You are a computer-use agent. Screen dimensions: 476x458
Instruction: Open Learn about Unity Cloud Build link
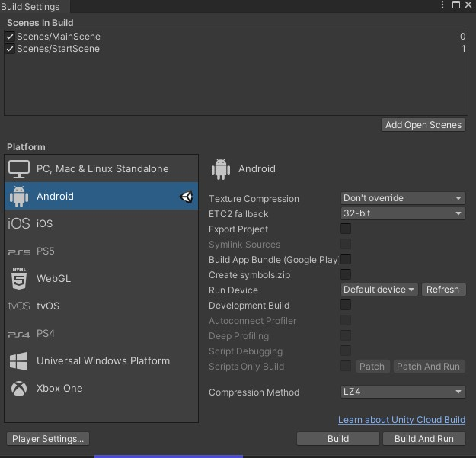[401, 420]
